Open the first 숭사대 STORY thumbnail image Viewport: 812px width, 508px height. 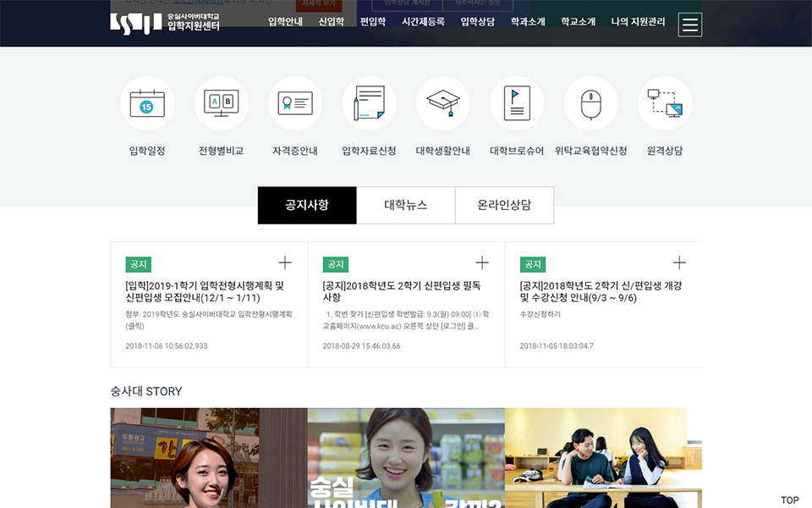pos(209,457)
